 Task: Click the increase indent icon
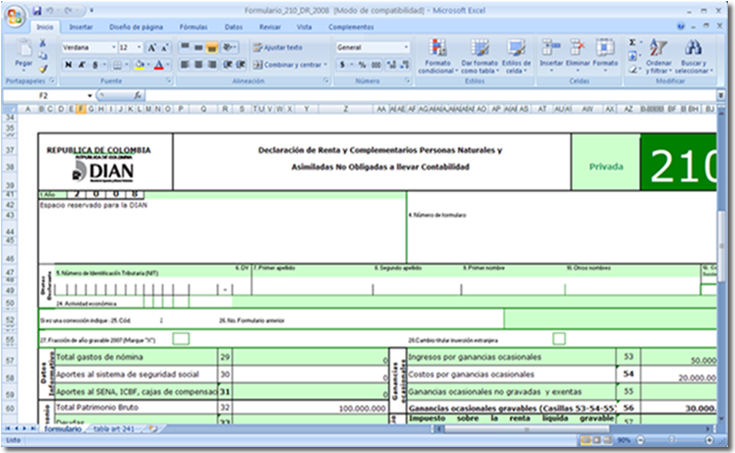pos(241,64)
